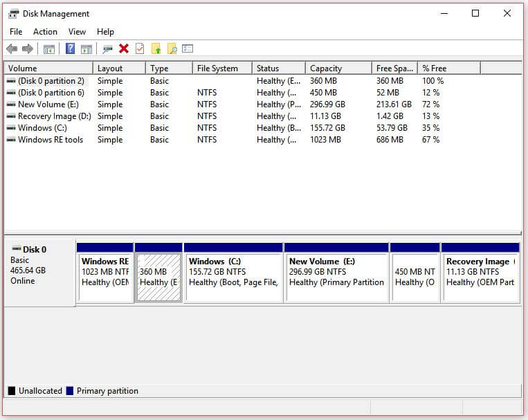The width and height of the screenshot is (528, 420).
Task: Select the hatched 360 MB partition block
Action: pyautogui.click(x=158, y=273)
